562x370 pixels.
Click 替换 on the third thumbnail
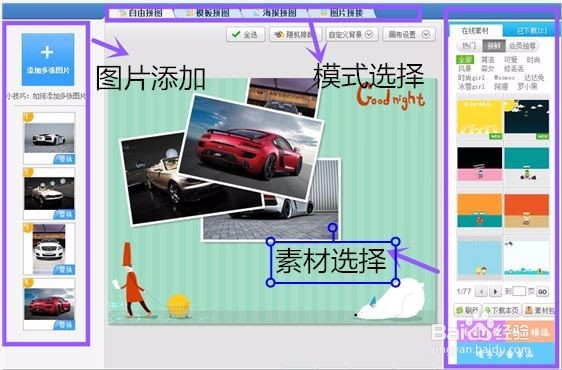pyautogui.click(x=65, y=270)
